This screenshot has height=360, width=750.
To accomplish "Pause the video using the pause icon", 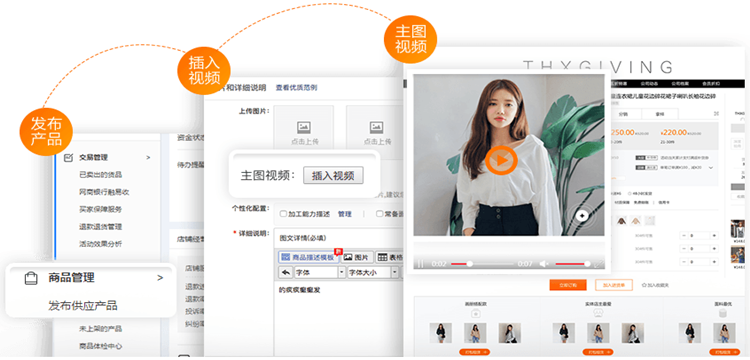I will (421, 264).
